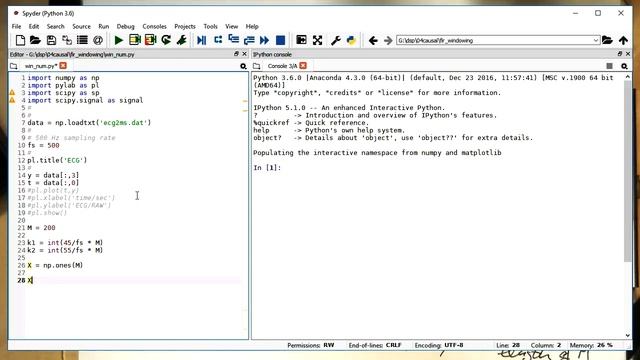
Task: Click the green wrench run-settings icon
Action: click(182, 40)
